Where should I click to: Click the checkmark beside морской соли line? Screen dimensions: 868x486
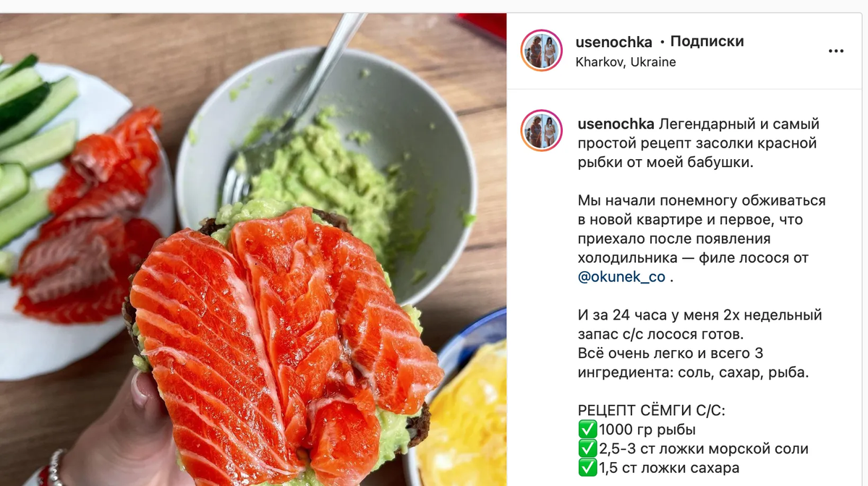[x=587, y=448]
